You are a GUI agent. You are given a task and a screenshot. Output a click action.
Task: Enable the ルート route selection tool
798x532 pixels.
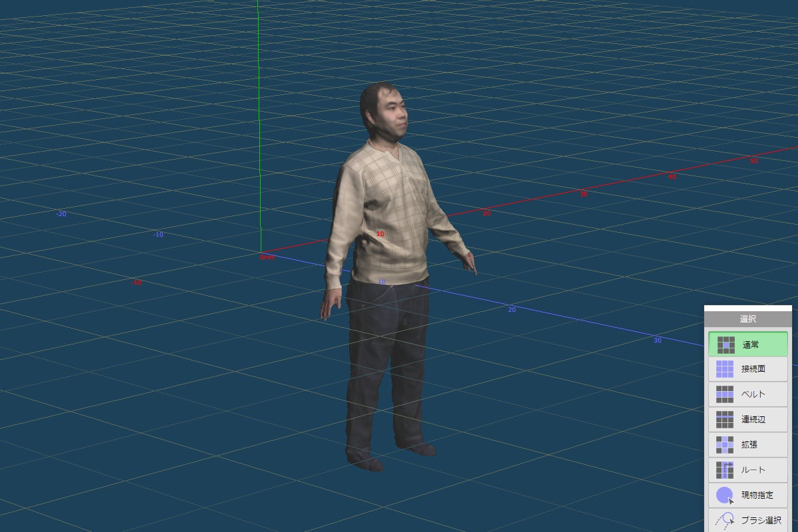747,469
